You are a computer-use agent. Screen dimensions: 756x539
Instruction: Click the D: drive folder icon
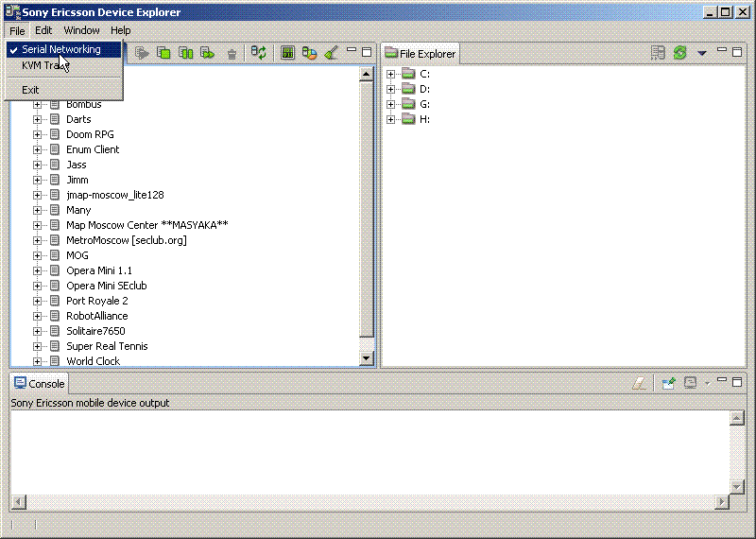pyautogui.click(x=408, y=89)
